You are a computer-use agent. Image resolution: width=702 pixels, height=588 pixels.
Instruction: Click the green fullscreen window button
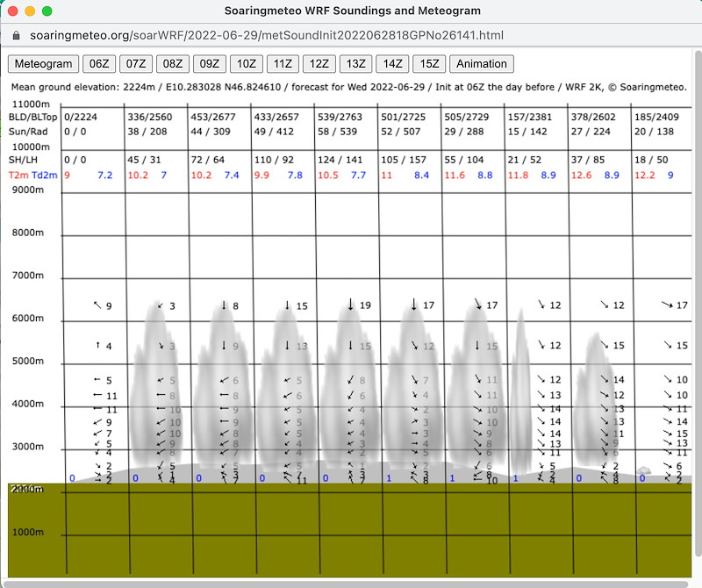[47, 11]
